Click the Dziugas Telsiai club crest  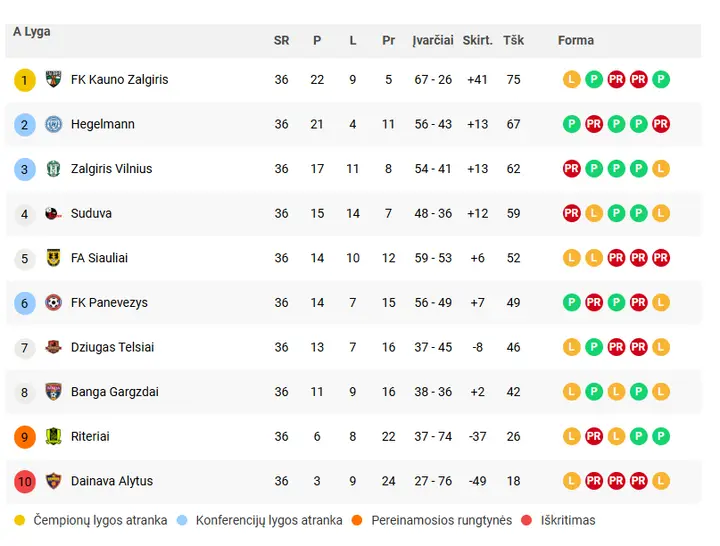[x=53, y=347]
